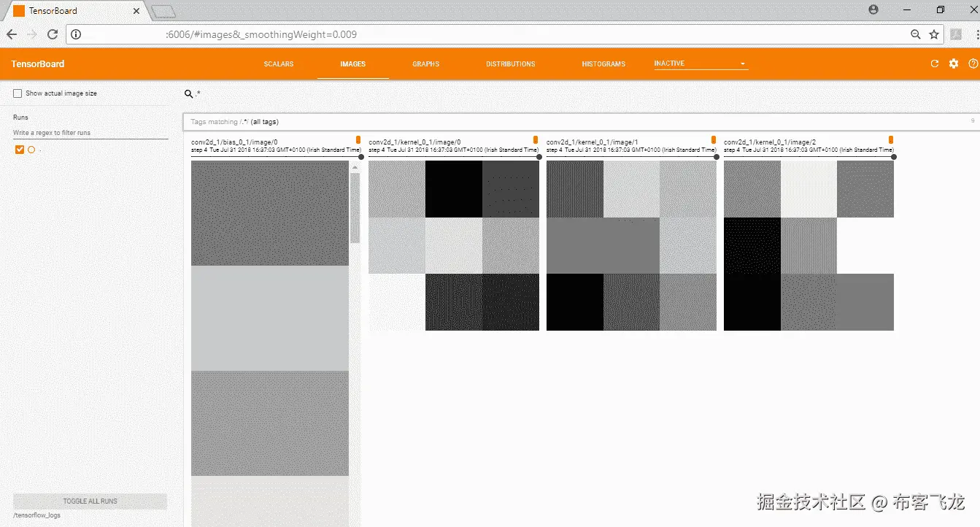Image resolution: width=980 pixels, height=527 pixels.
Task: Bookmark this page with star icon
Action: tap(934, 34)
